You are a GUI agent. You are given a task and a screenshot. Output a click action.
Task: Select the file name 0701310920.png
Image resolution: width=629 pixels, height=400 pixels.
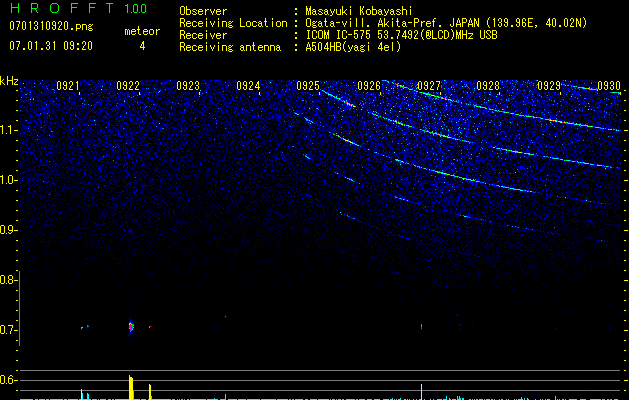coord(51,26)
